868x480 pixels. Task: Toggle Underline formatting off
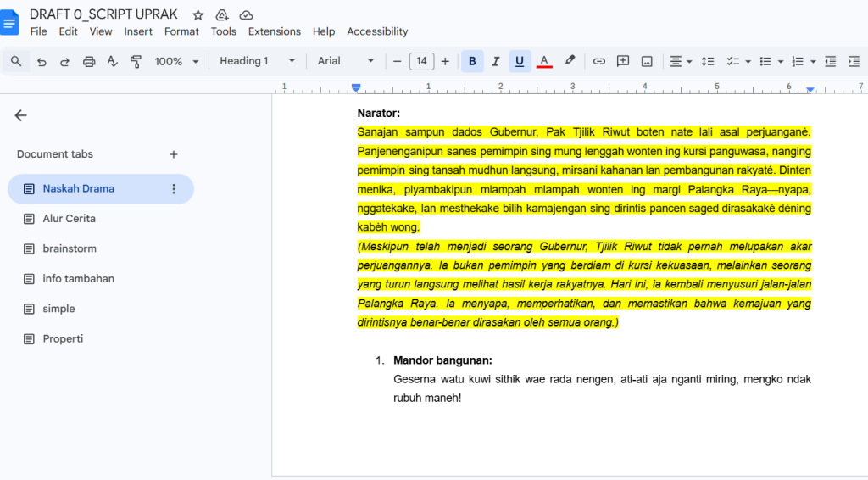point(520,61)
